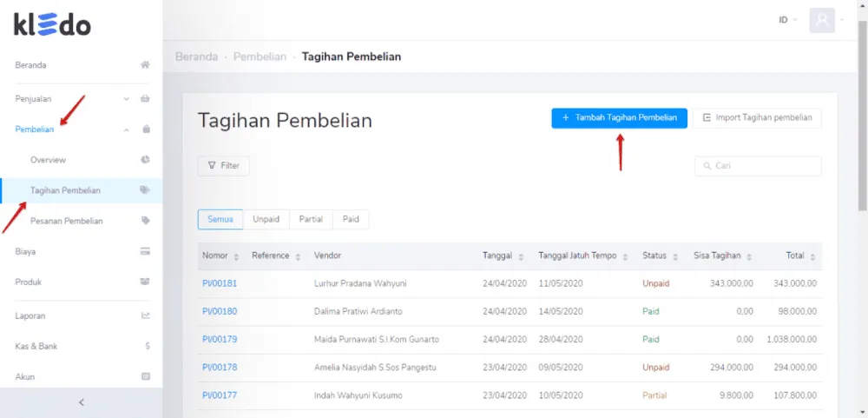This screenshot has width=868, height=418.
Task: Click the Penjualan basket icon
Action: 146,99
